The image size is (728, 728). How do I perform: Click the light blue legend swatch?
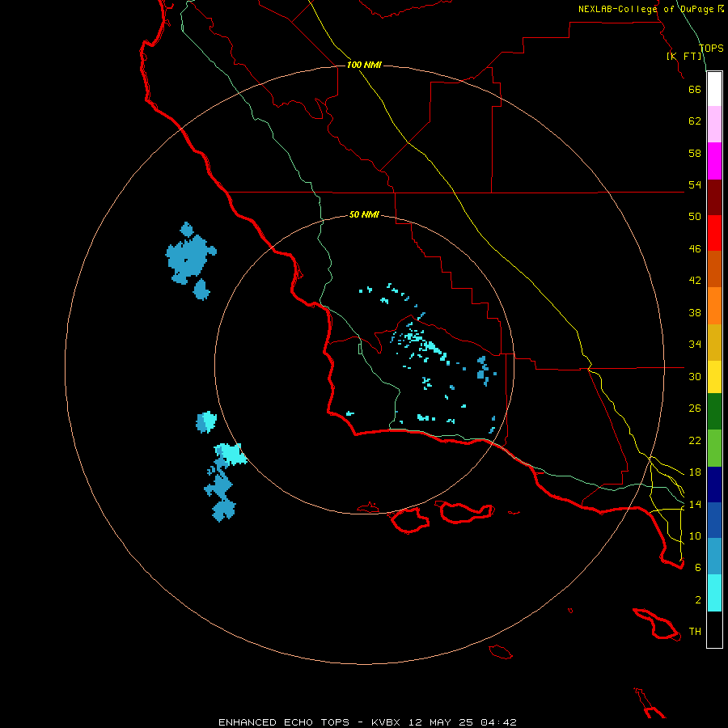(x=714, y=557)
